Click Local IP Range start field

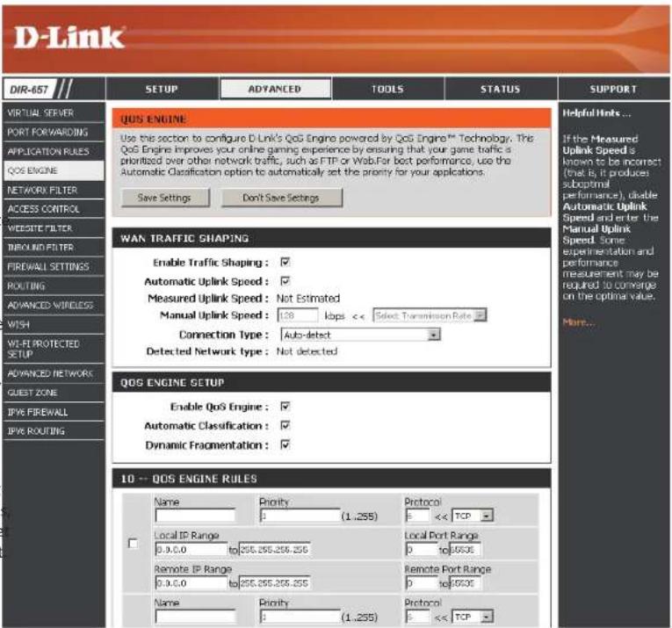coord(191,549)
